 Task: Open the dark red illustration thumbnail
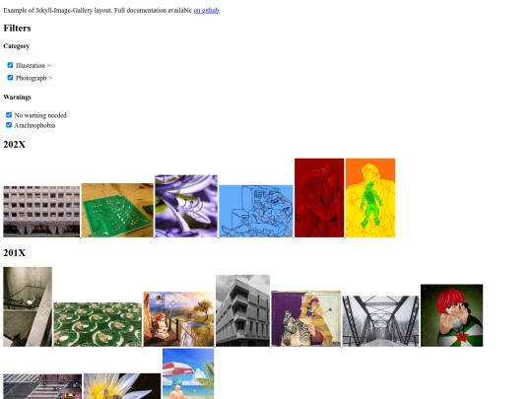[x=319, y=198]
